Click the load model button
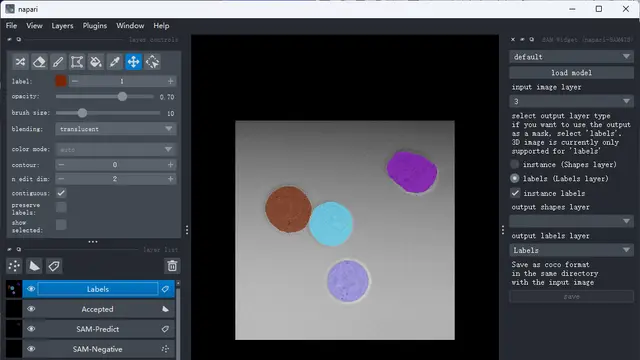 coord(571,73)
